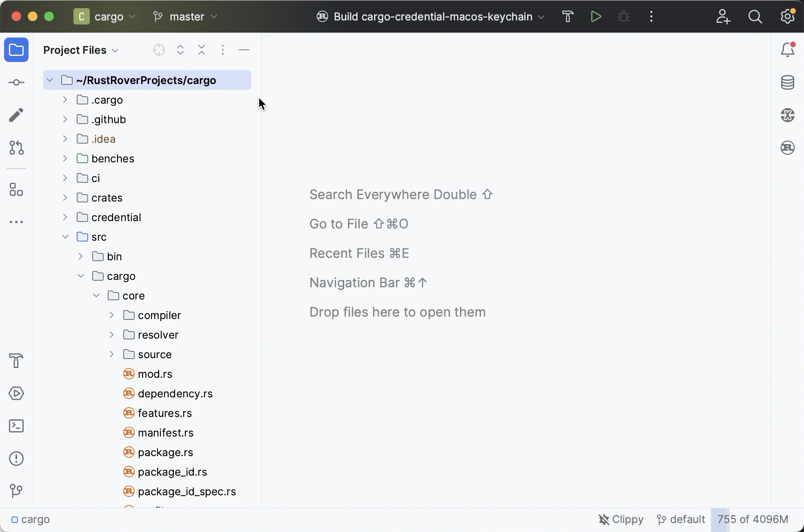Hide the Project Files panel
This screenshot has width=804, height=532.
coord(244,50)
